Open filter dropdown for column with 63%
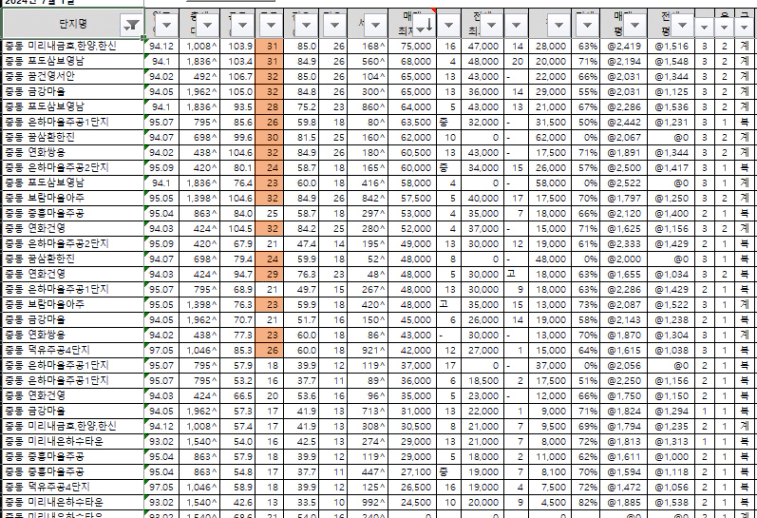This screenshot has width=757, height=518. 588,25
